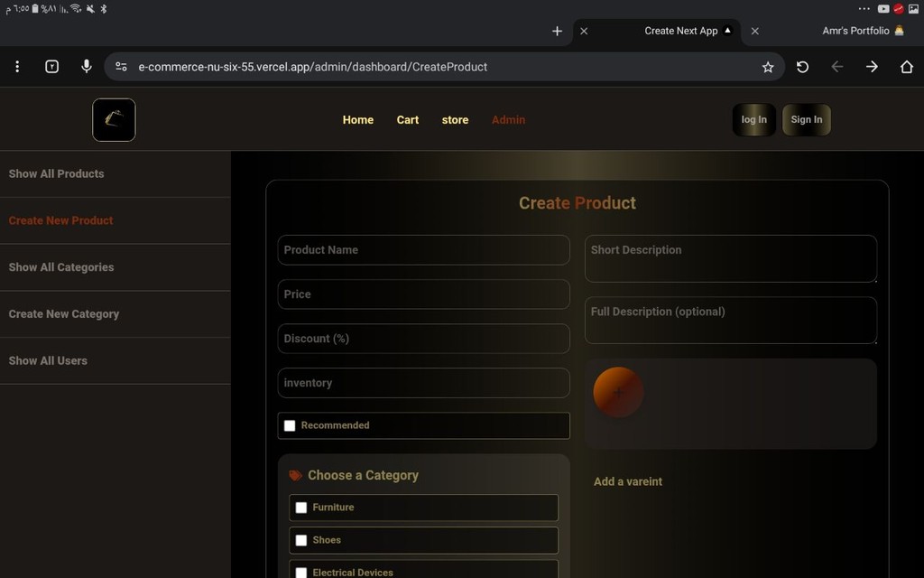Bookmark this page with the star icon
Viewport: 924px width, 578px height.
(x=767, y=67)
